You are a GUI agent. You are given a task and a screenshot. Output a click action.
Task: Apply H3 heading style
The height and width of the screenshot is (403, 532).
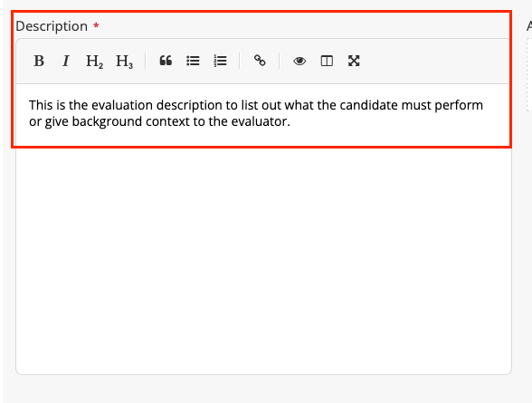click(x=124, y=61)
